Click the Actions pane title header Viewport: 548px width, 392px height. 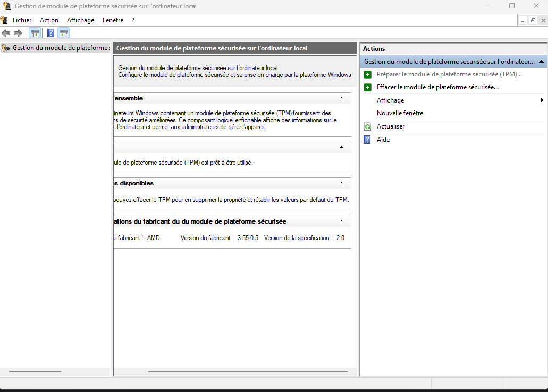[x=453, y=49]
